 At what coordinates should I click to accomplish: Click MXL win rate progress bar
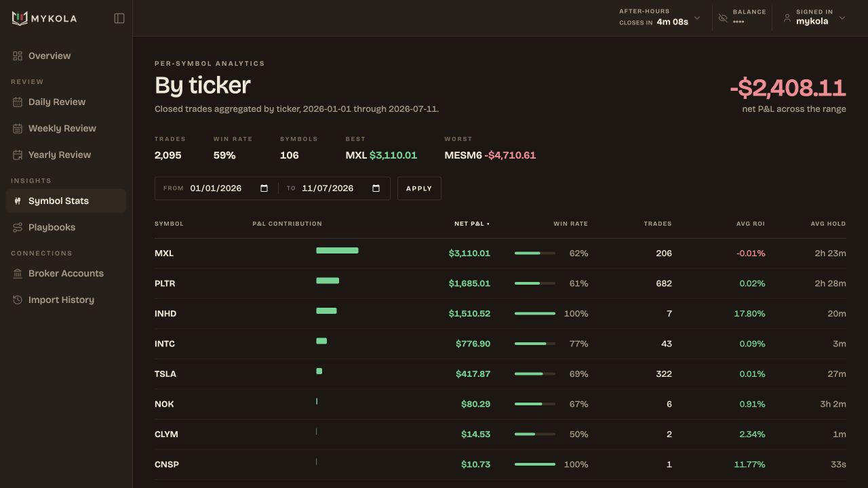click(535, 253)
